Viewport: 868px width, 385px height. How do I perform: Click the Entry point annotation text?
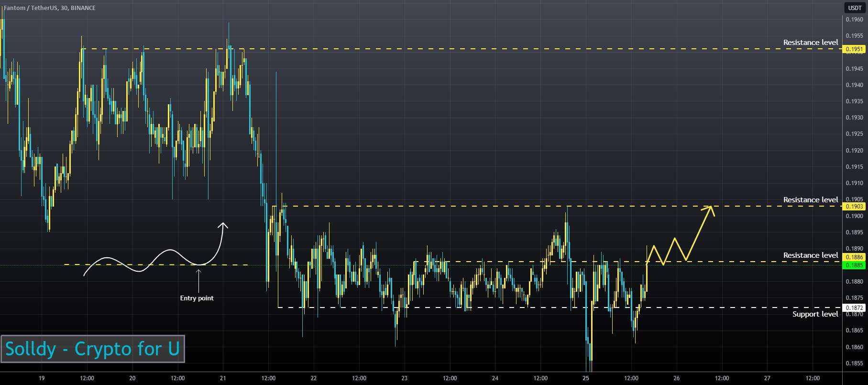tap(197, 298)
